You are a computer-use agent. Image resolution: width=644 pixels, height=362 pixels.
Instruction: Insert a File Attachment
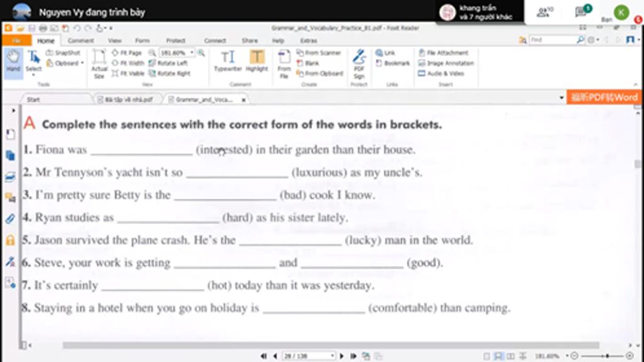[x=443, y=53]
